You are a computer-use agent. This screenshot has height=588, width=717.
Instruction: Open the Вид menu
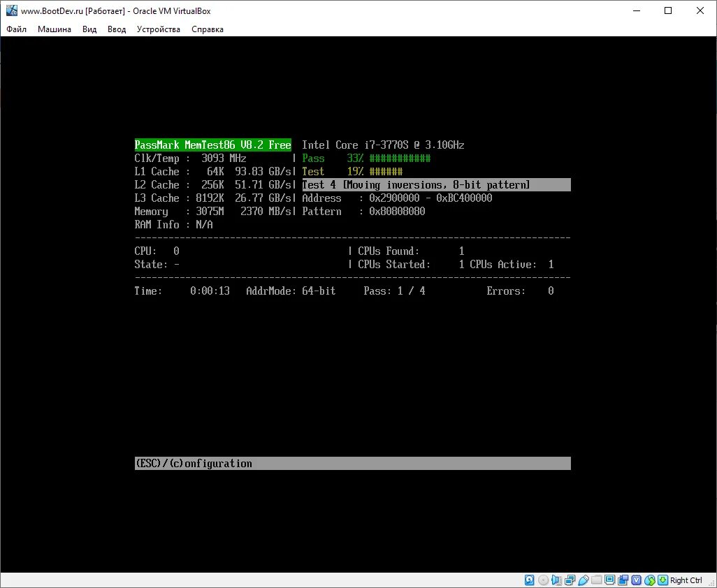89,29
